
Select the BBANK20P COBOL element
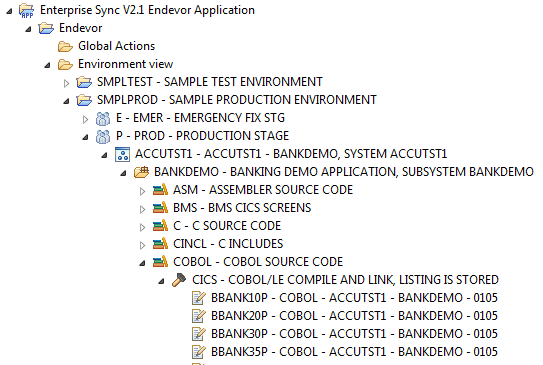tap(354, 316)
